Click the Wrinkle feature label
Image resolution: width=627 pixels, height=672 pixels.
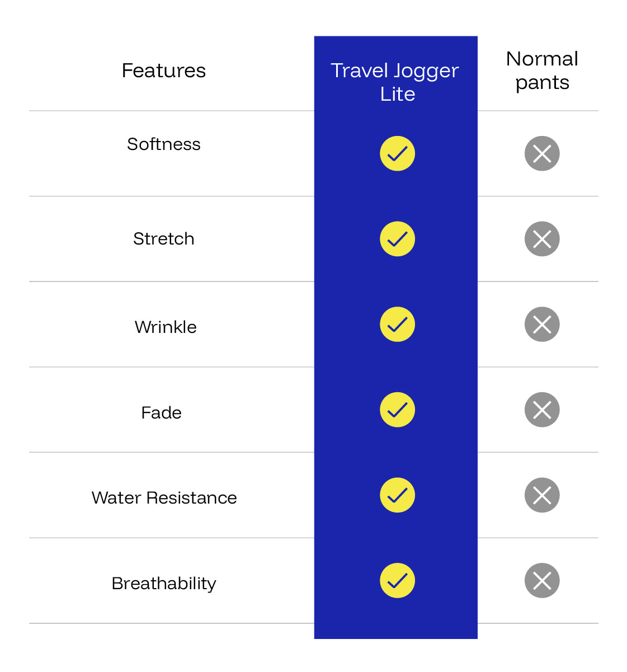166,327
